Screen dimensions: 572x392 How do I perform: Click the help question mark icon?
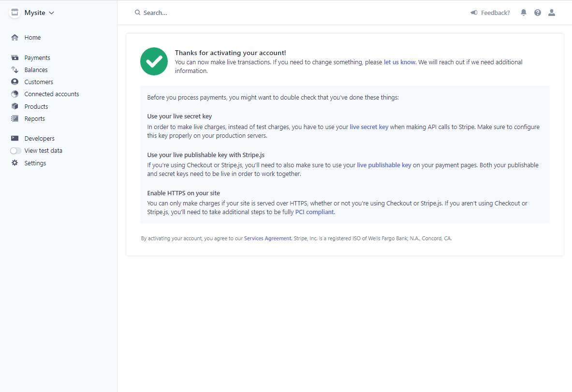click(x=538, y=13)
